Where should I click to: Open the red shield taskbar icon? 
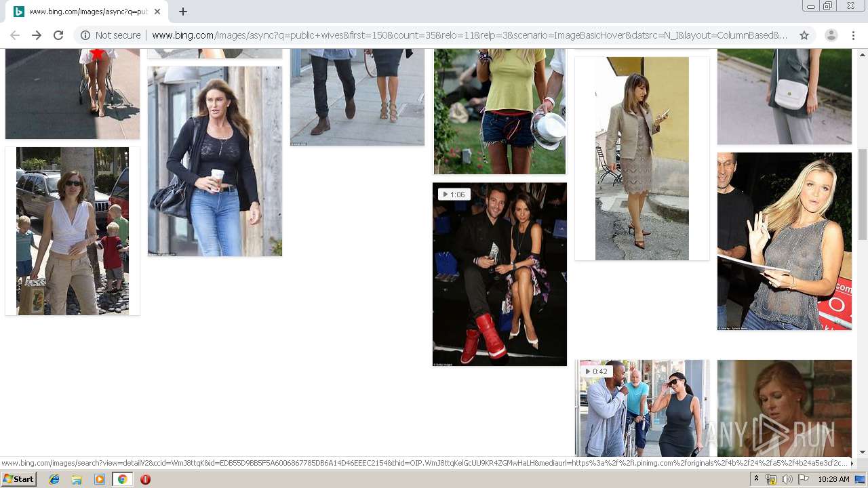(145, 479)
